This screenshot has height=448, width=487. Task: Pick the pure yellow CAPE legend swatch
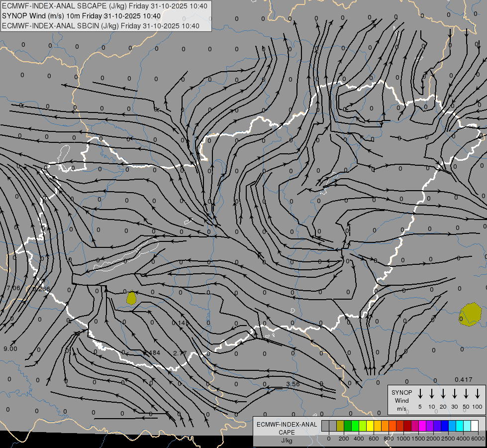tap(370, 426)
